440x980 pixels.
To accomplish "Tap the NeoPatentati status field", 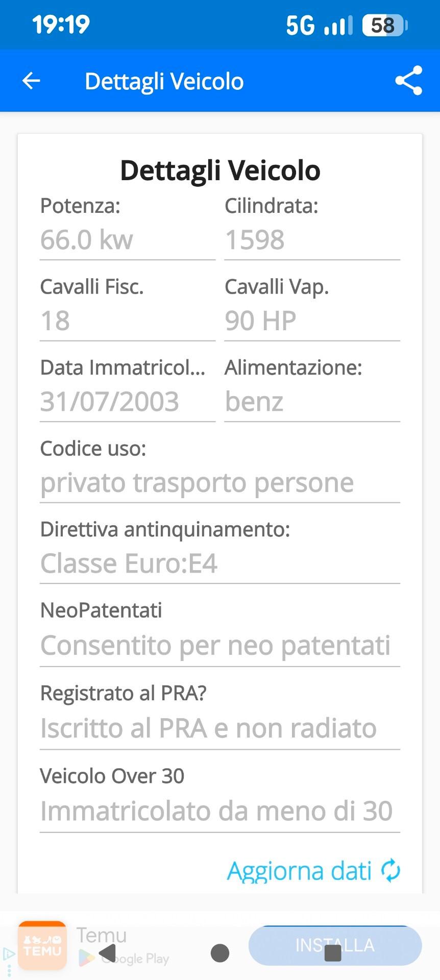I will click(219, 646).
